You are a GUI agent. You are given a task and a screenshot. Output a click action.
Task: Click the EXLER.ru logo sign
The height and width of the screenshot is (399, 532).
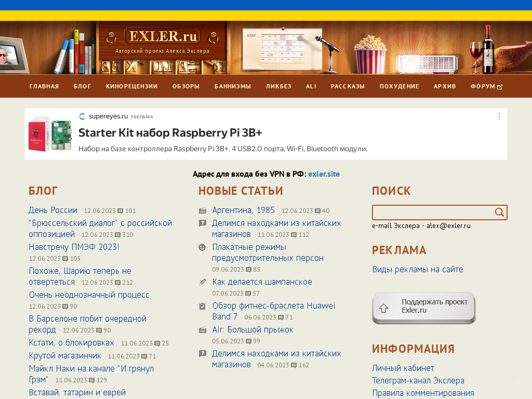pos(163,36)
